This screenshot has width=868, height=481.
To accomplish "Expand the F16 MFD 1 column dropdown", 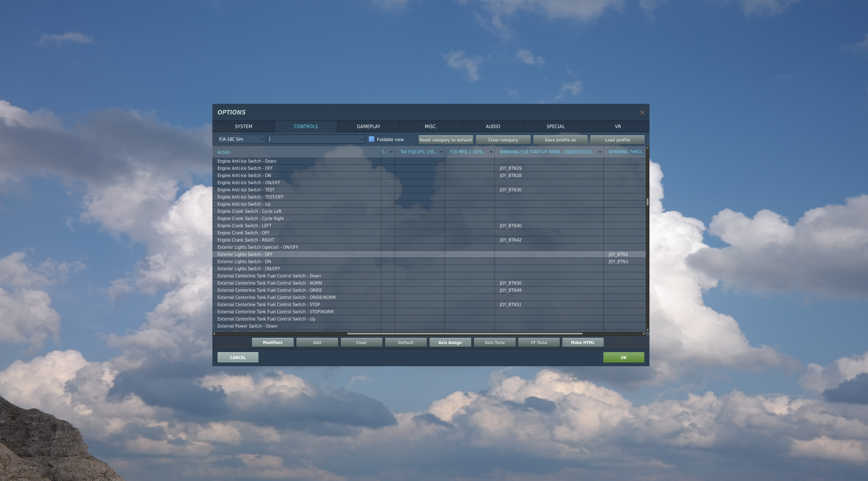I will tap(491, 152).
